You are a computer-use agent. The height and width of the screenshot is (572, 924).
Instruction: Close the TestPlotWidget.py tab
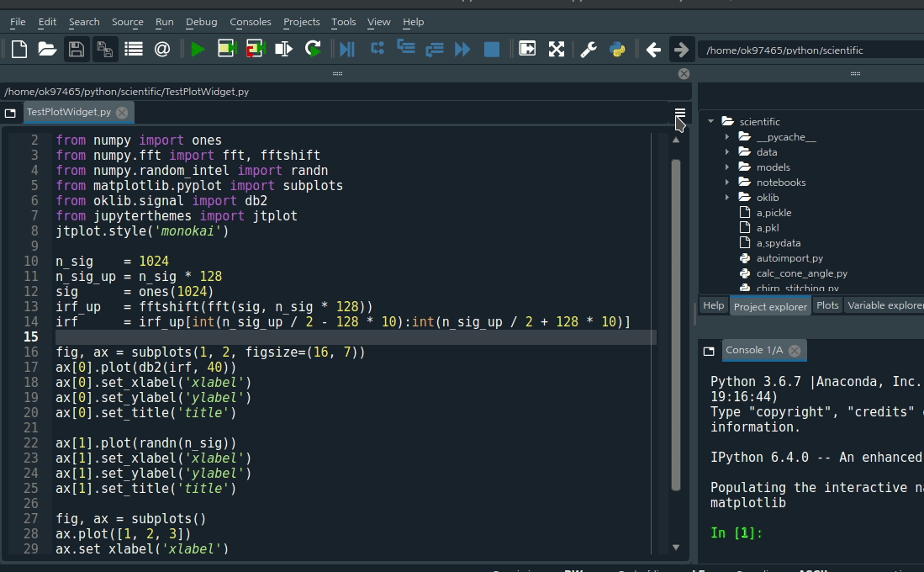coord(122,113)
